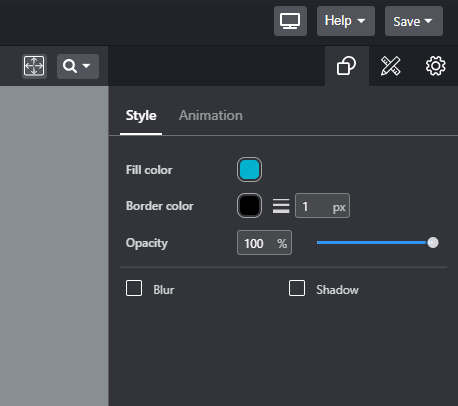Viewport: 458px width, 406px height.
Task: Click the Opacity percent input field
Action: 264,243
